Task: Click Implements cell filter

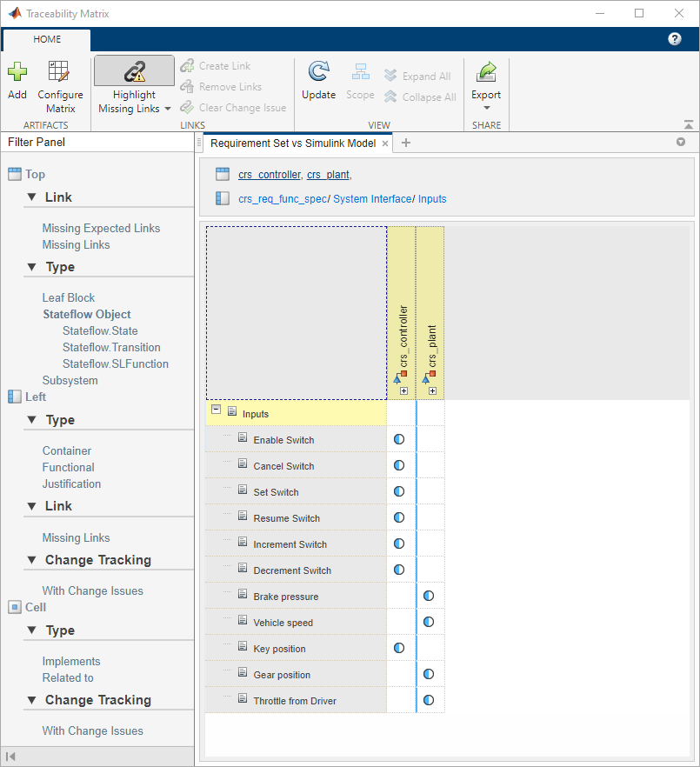Action: click(x=71, y=662)
